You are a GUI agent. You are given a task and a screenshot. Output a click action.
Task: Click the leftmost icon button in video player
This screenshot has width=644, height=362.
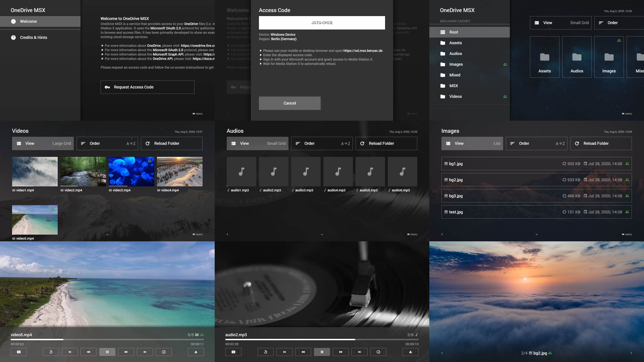pyautogui.click(x=19, y=352)
